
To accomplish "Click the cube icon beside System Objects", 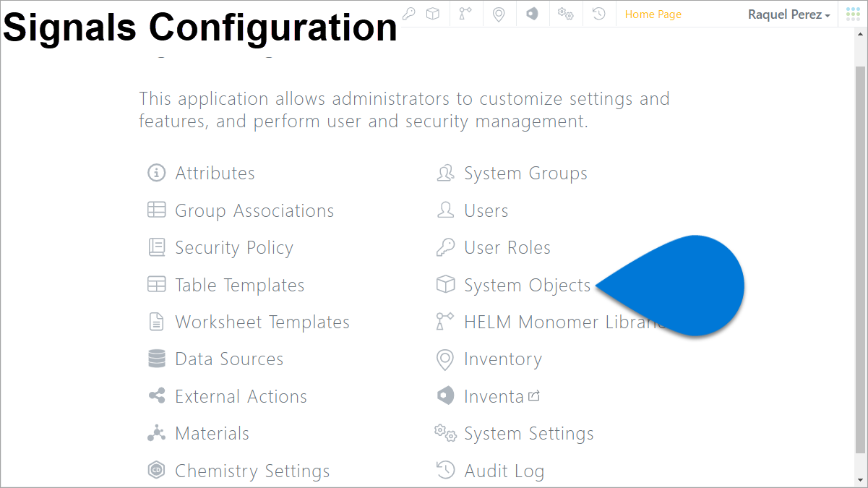I will pos(445,285).
